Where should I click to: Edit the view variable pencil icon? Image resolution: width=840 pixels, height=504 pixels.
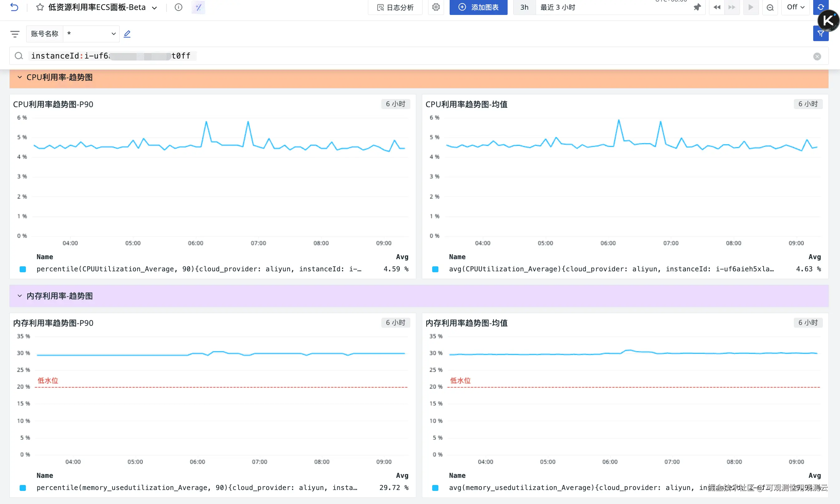point(127,34)
